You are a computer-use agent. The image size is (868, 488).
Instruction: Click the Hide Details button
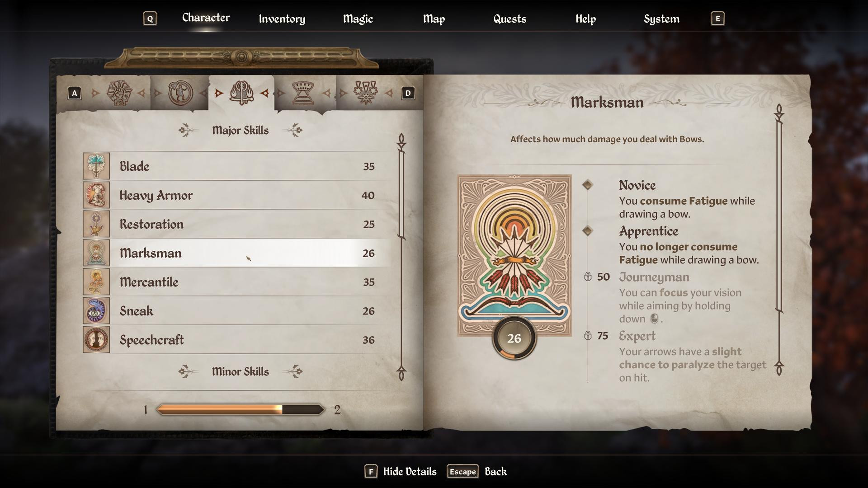401,472
